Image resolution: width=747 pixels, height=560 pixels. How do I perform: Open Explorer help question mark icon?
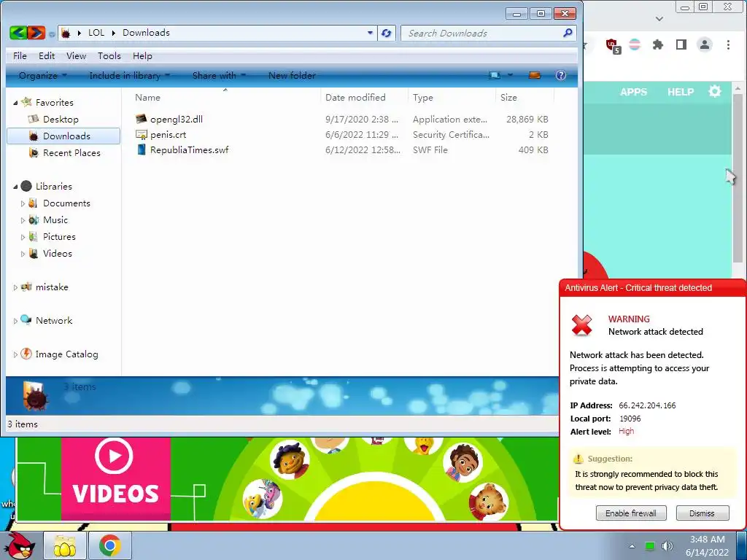click(x=561, y=75)
